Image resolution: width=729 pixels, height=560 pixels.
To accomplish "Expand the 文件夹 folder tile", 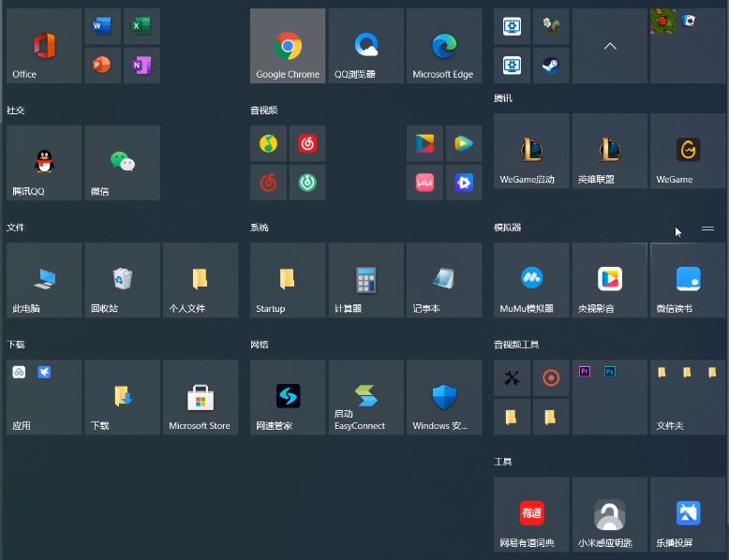I will (688, 397).
